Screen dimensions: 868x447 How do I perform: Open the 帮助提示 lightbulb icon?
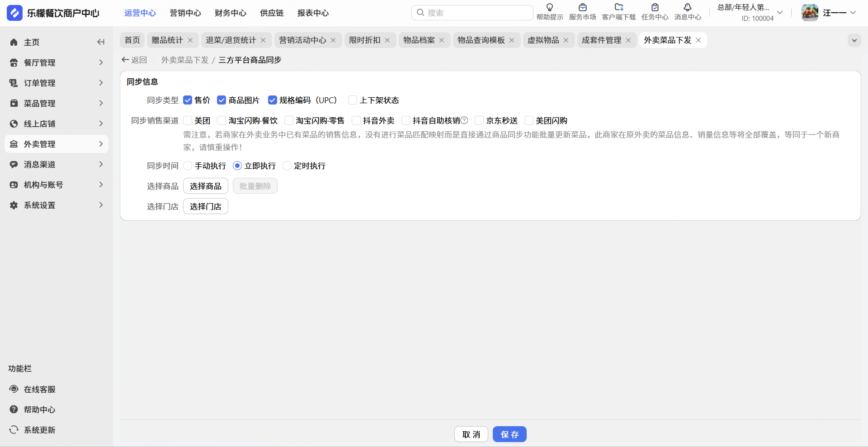550,8
